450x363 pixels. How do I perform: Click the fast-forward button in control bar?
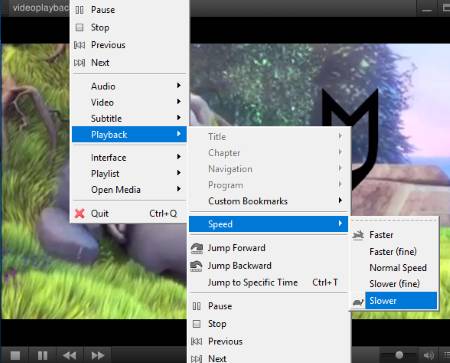(x=97, y=355)
